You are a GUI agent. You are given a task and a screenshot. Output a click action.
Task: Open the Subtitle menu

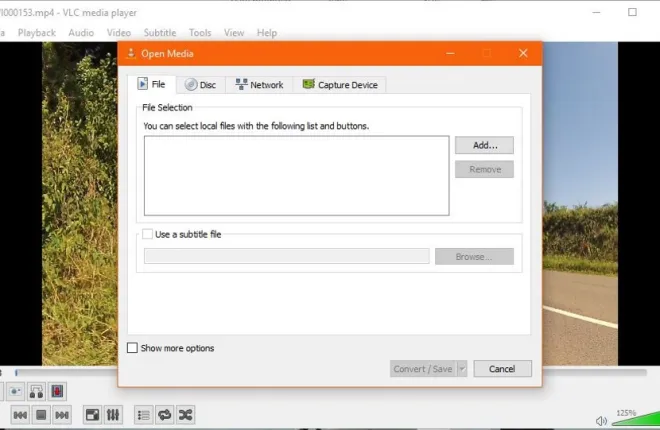160,32
